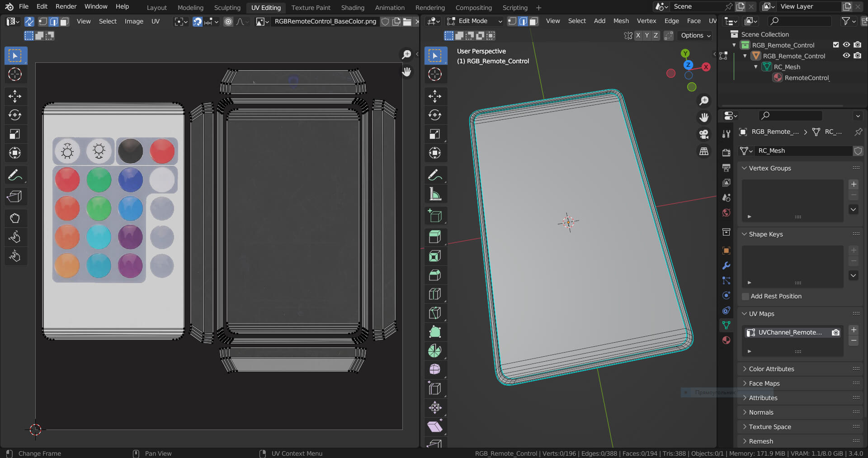The height and width of the screenshot is (458, 868).
Task: Select the Rip Region tool in the UV editor
Action: (x=15, y=196)
